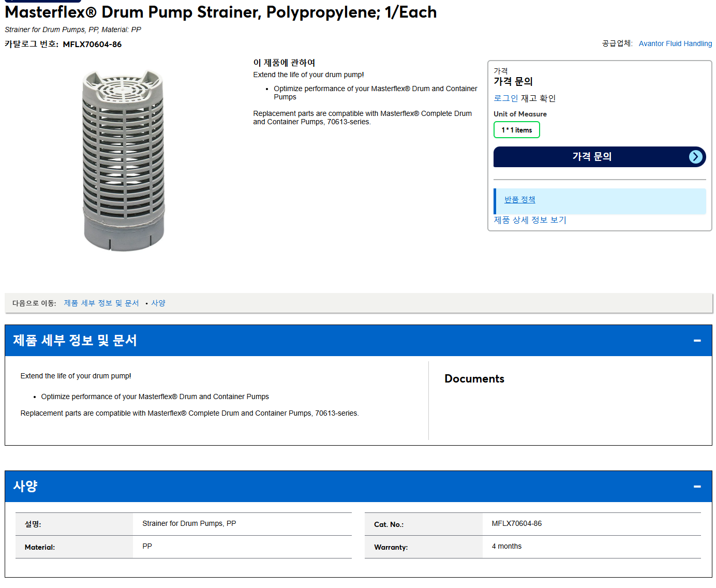The image size is (716, 588).
Task: Jump to 제품 세부 정보 및 문서 via the anchor link
Action: (101, 303)
